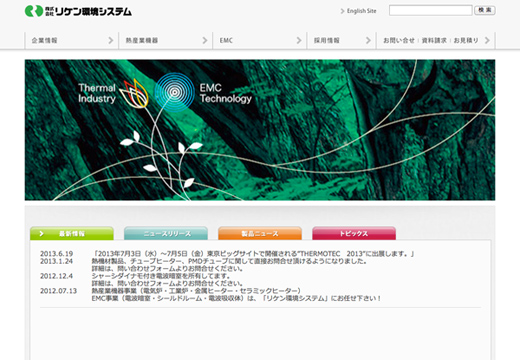Click the chevron next to 企業情報
The image size is (520, 360).
coord(111,40)
